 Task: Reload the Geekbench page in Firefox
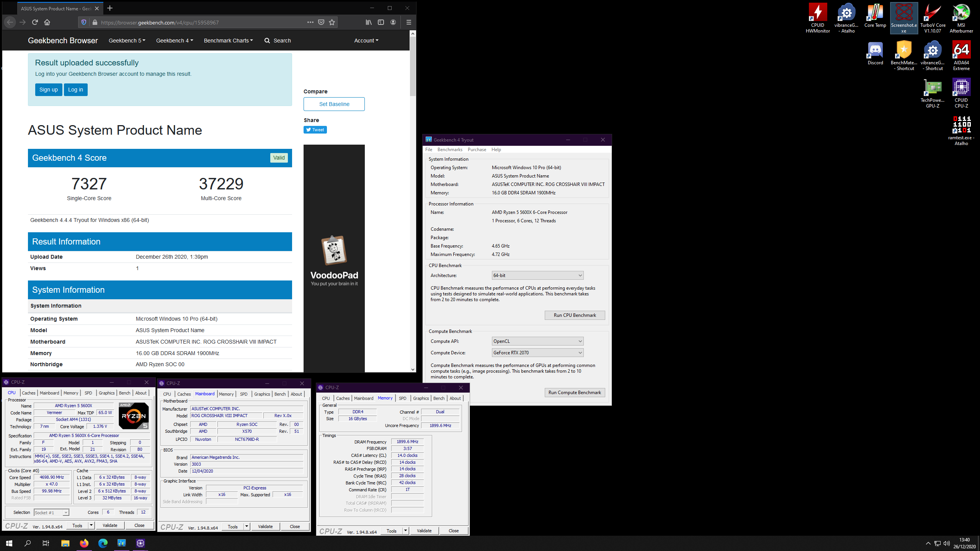point(35,22)
